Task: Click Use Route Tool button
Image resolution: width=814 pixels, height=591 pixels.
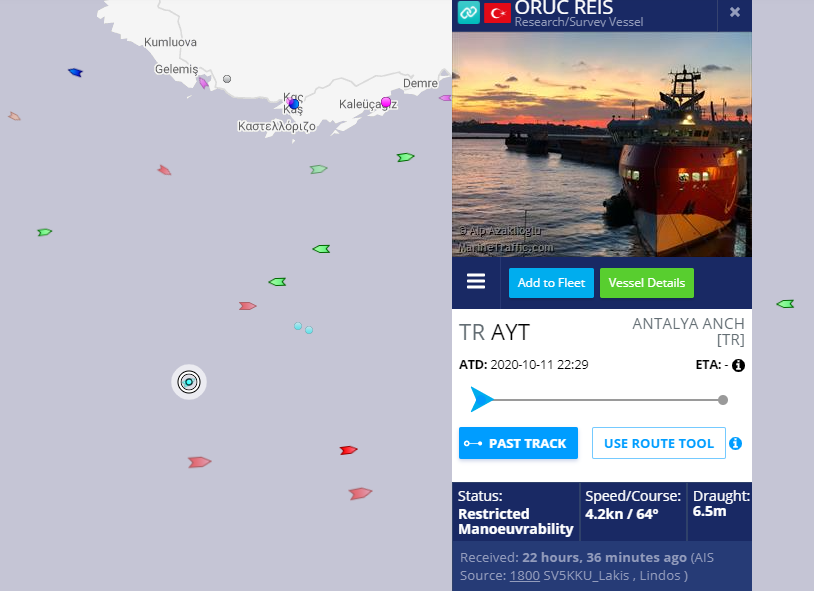Action: coord(659,443)
